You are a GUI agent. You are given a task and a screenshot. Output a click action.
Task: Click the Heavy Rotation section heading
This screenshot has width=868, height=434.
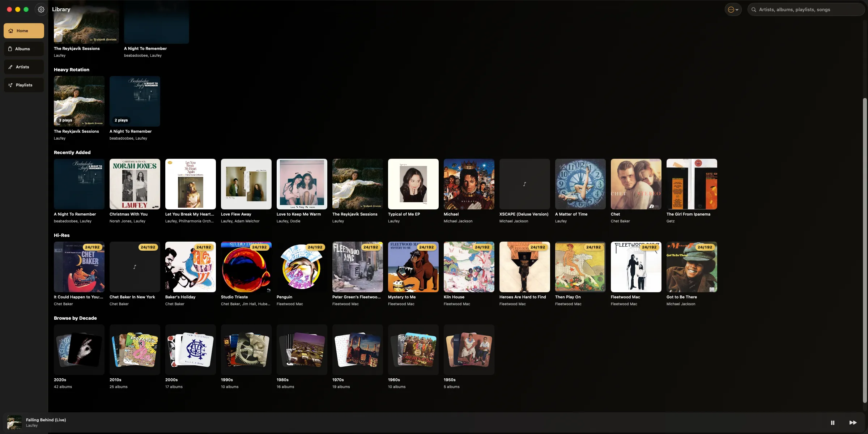pos(72,70)
